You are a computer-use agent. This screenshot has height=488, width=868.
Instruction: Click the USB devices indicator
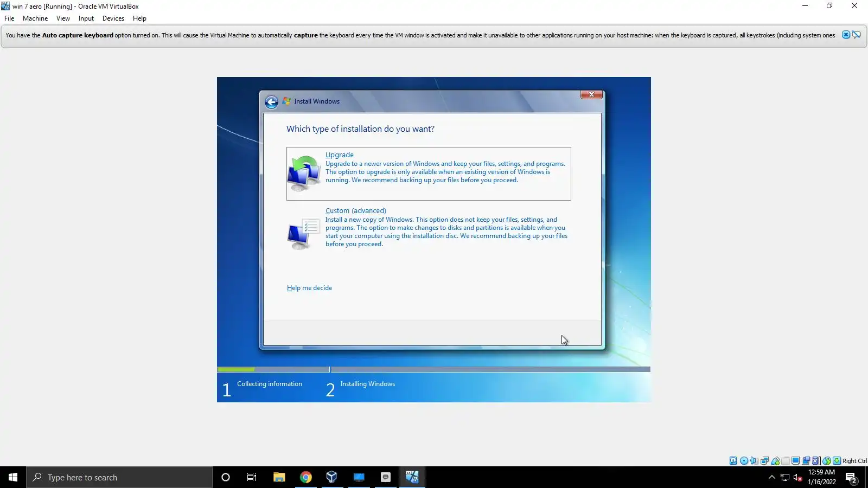[x=775, y=461]
